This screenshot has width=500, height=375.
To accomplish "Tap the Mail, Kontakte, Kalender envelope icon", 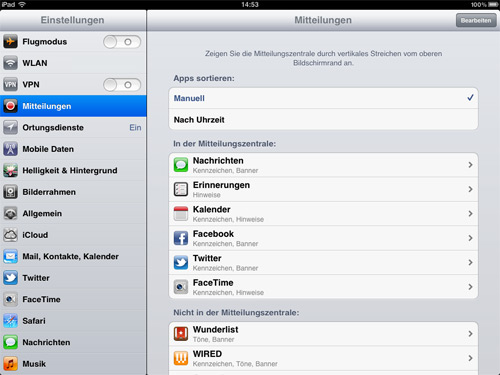I will (x=10, y=257).
